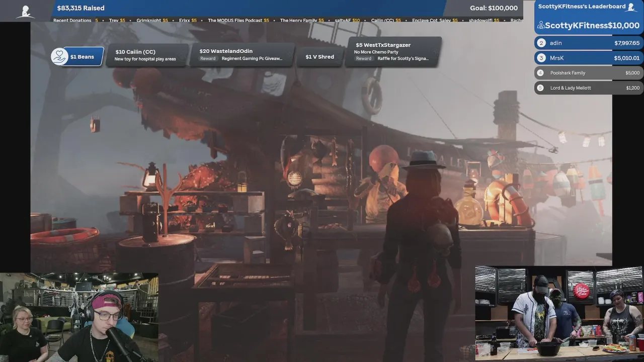Click the kitchen cooking camera feed

pyautogui.click(x=559, y=314)
